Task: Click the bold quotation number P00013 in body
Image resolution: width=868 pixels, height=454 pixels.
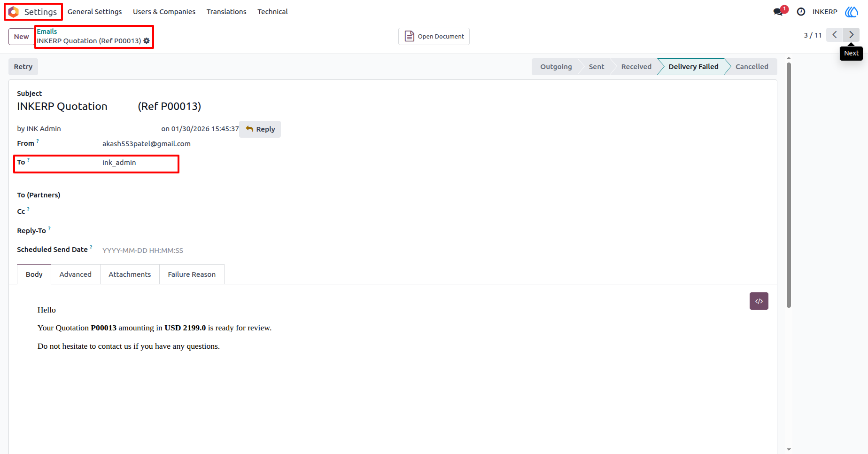Action: [104, 328]
